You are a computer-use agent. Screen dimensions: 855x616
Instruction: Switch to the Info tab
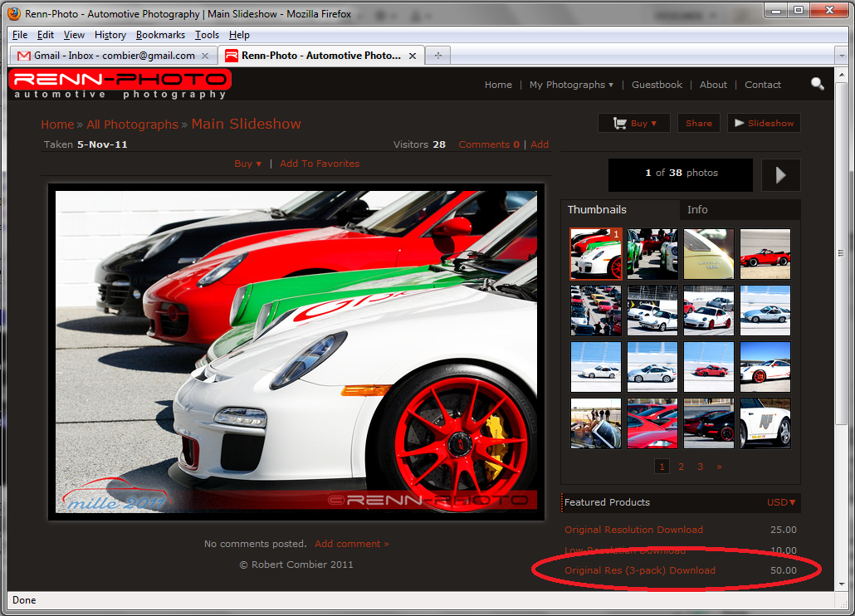697,210
